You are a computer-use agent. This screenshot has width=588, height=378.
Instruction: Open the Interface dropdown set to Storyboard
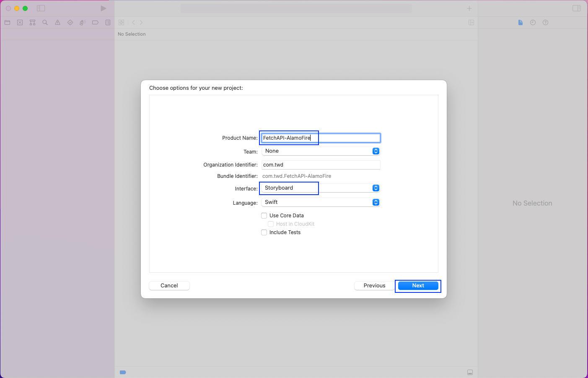(x=321, y=188)
